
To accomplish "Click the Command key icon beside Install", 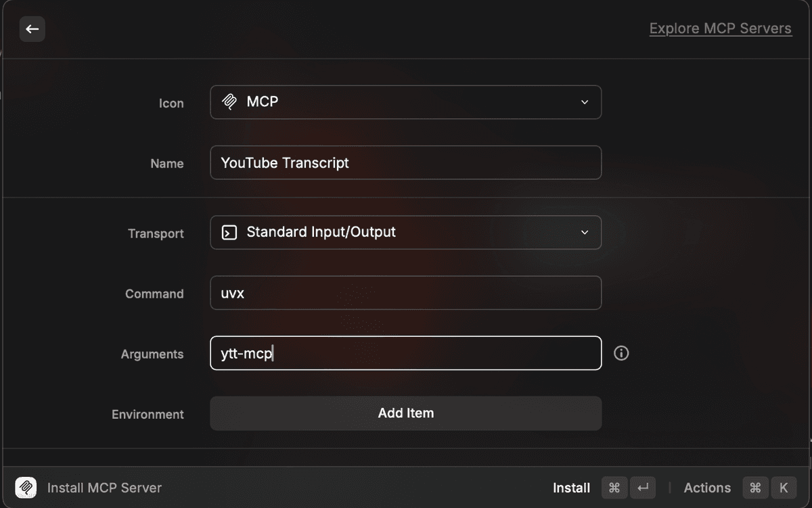I will tap(614, 488).
